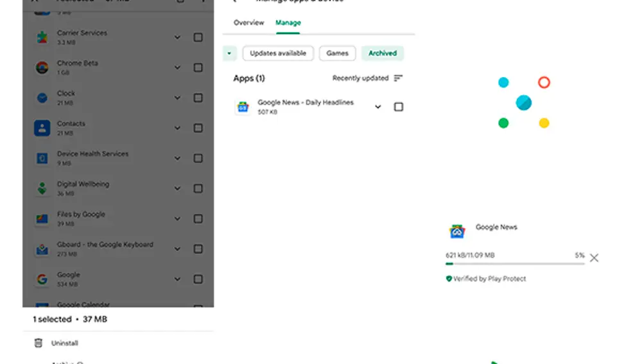Image resolution: width=642 pixels, height=364 pixels.
Task: Click the Digital Wellbeing app name
Action: tap(83, 184)
